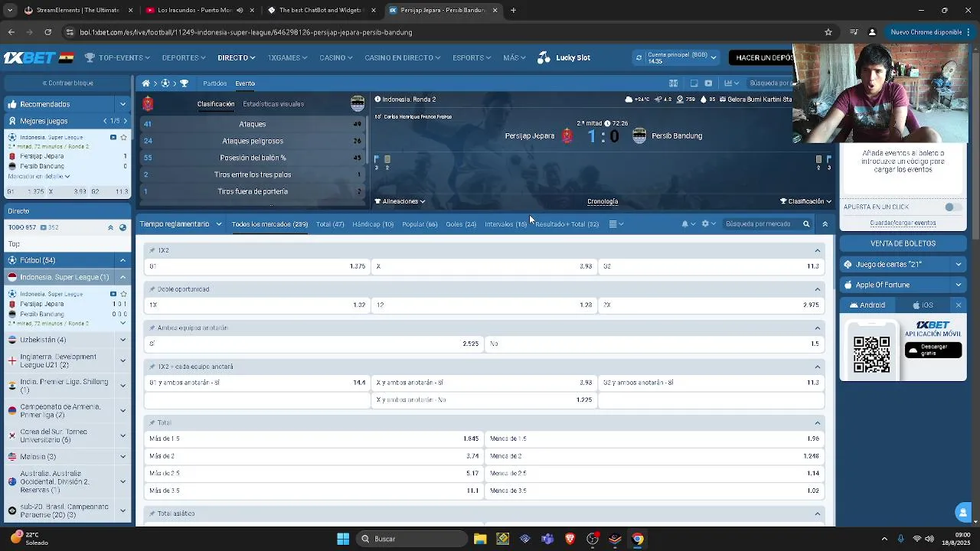Click Contraer bloque in left sidebar

[x=67, y=83]
